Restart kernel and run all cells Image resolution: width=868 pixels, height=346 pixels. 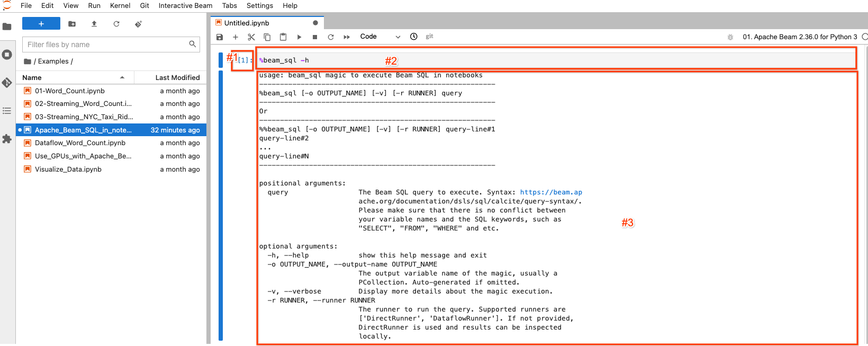point(347,37)
